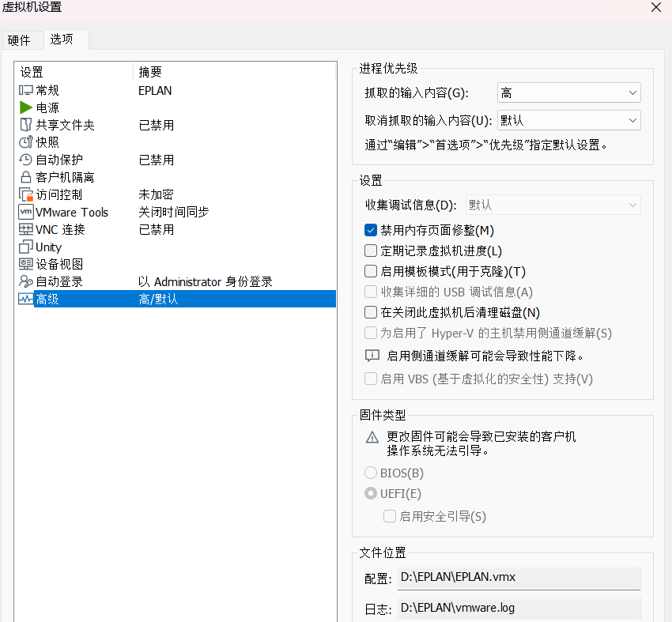
Task: Click summary text 未加密
Action: point(156,194)
